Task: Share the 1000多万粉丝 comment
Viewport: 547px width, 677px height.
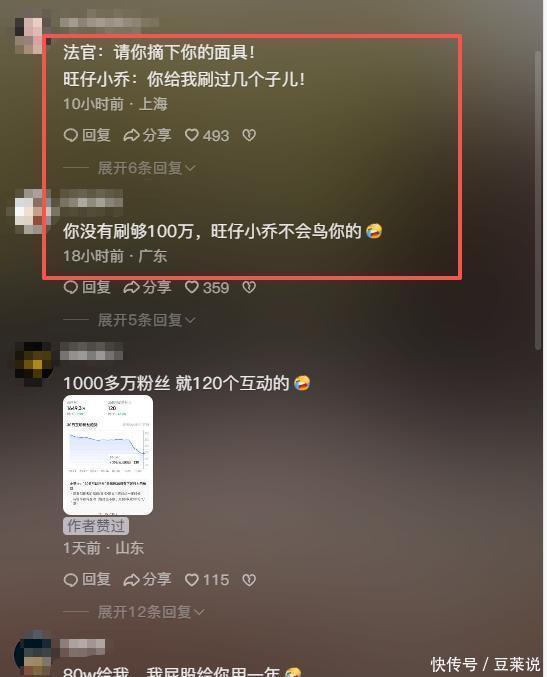Action: tap(147, 579)
